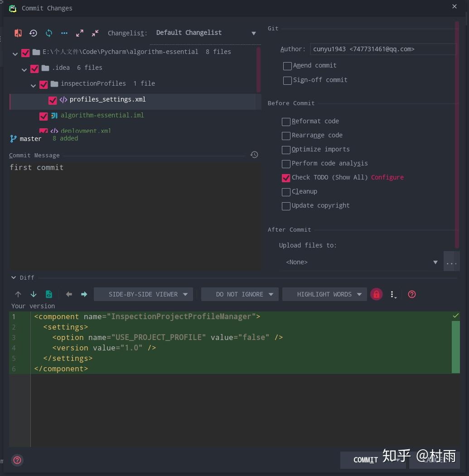The width and height of the screenshot is (469, 476).
Task: Open the Default Changelist dropdown
Action: 204,33
